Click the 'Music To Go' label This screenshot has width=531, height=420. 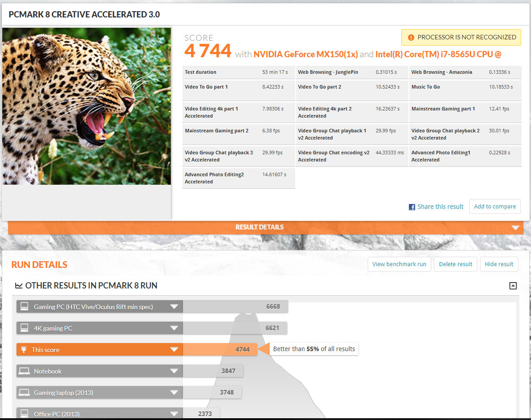[x=426, y=87]
